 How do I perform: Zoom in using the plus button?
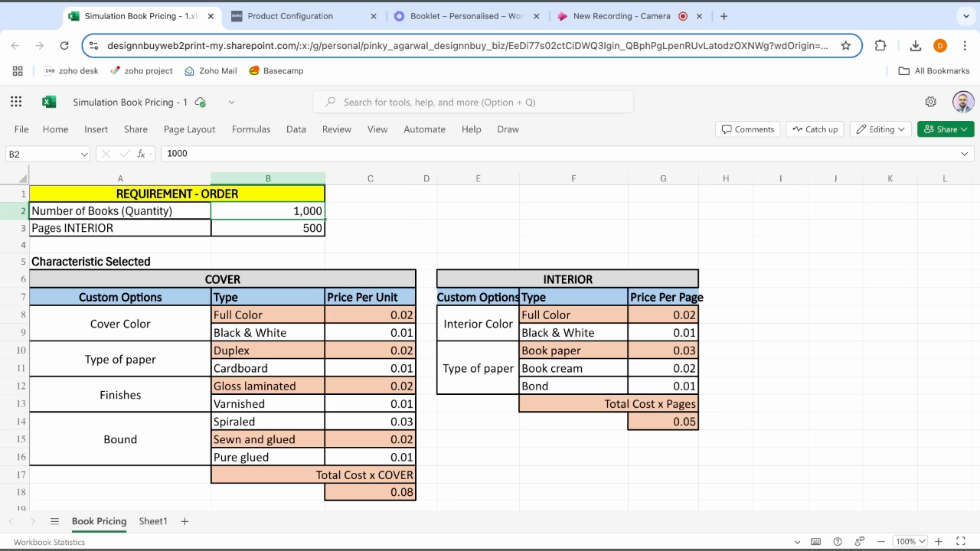[939, 542]
